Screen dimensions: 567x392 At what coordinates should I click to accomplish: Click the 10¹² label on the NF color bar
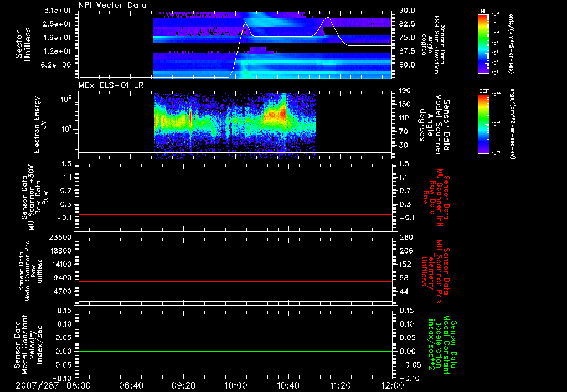coord(496,14)
